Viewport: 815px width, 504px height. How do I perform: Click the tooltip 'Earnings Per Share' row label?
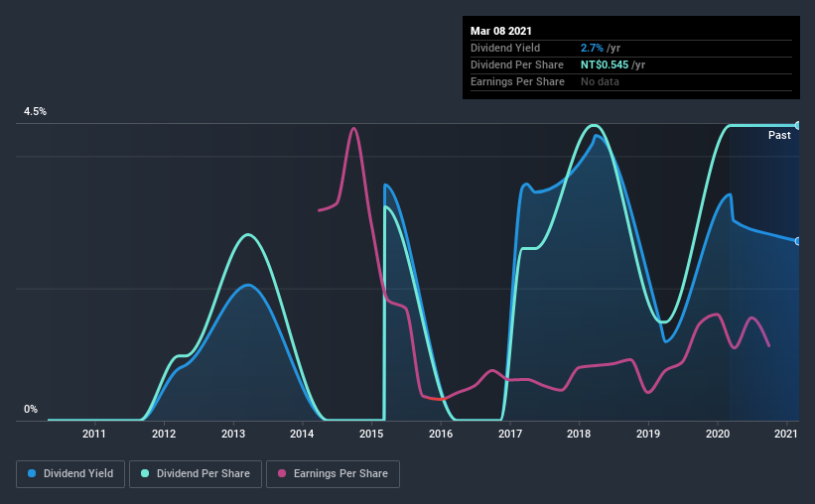[x=517, y=81]
